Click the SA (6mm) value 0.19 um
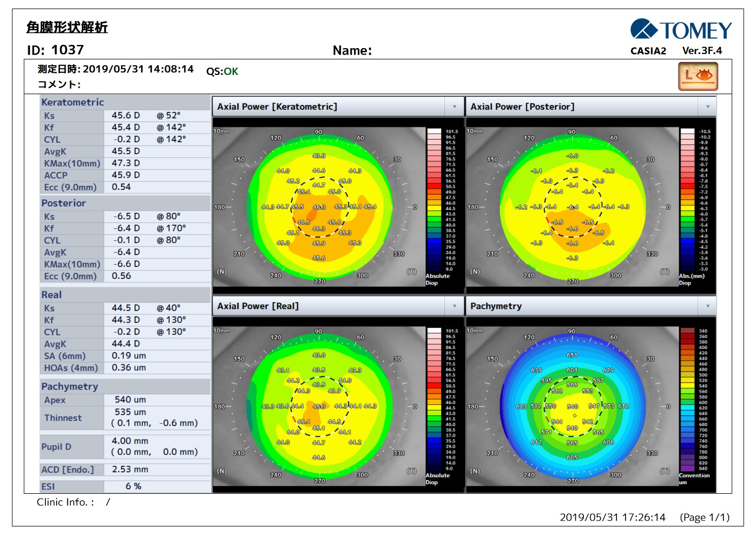Viewport: 756px width, 535px height. tap(129, 356)
